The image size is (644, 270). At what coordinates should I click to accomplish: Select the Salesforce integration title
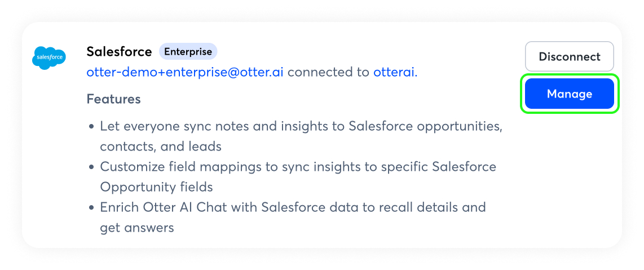coord(119,52)
